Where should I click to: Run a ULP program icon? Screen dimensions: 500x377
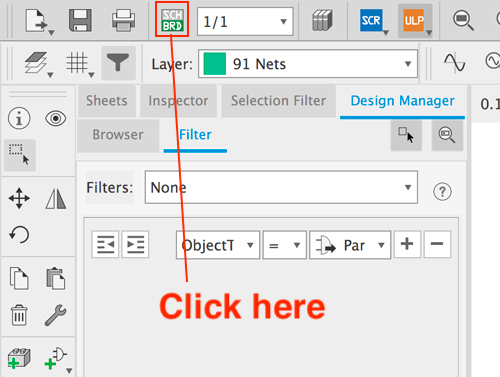coord(414,20)
